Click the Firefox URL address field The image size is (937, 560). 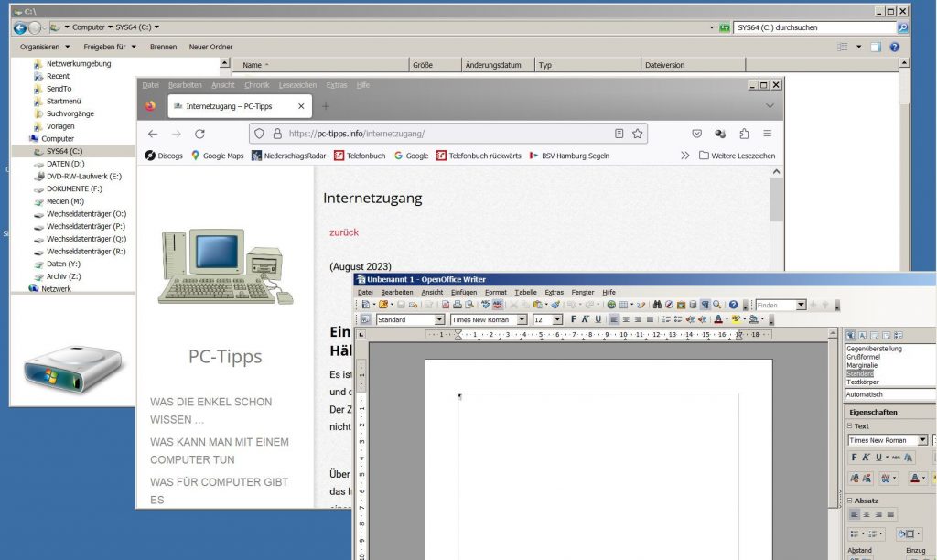click(439, 134)
